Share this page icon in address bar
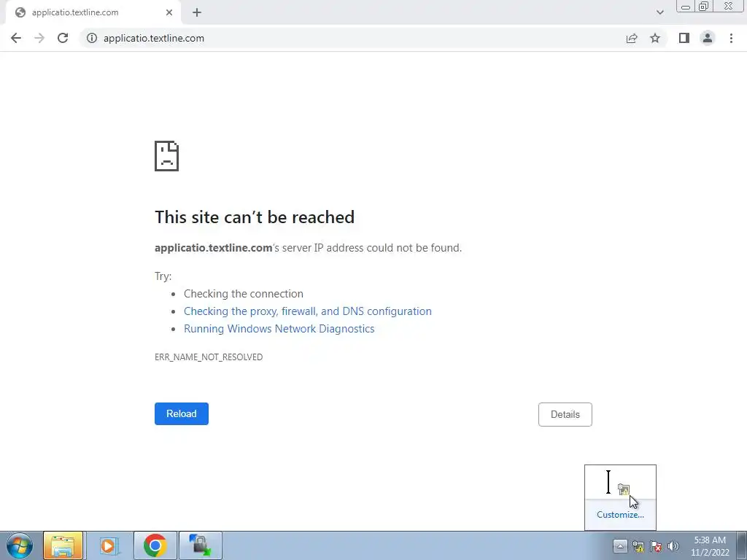 pyautogui.click(x=632, y=38)
